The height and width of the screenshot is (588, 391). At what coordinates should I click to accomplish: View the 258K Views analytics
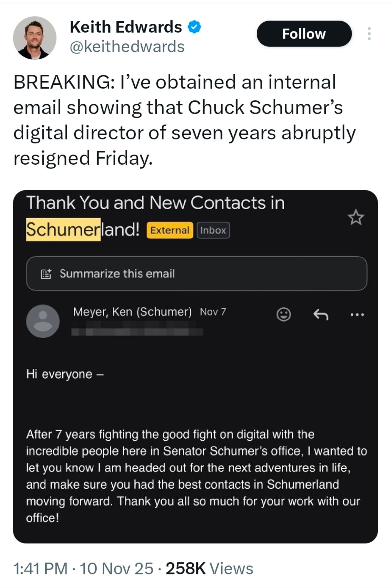[209, 568]
